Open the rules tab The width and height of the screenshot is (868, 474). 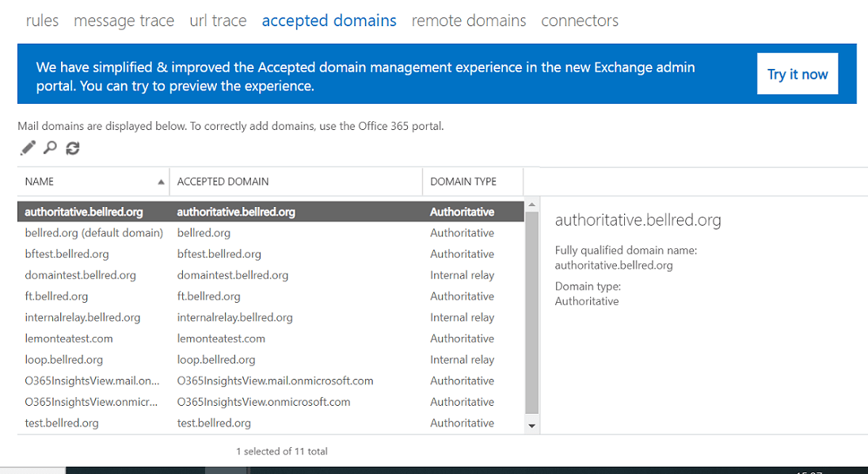[42, 21]
